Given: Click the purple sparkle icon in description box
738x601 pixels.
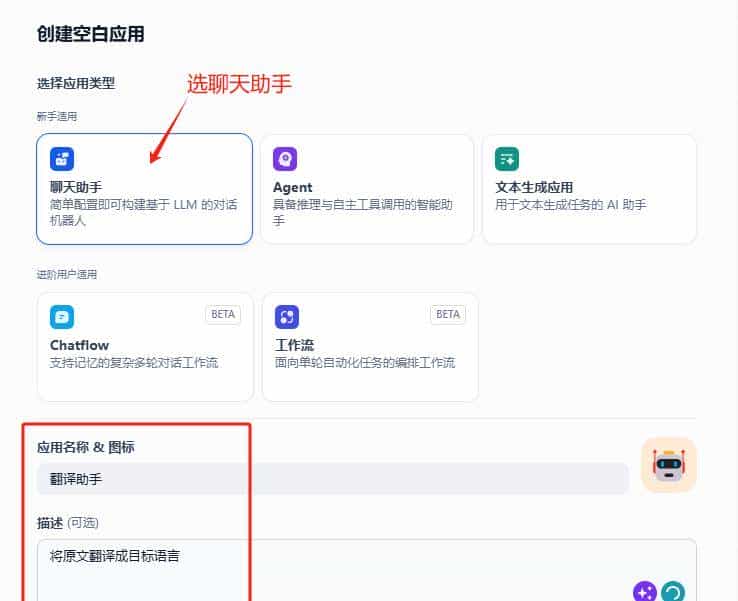Looking at the screenshot, I should coord(645,592).
